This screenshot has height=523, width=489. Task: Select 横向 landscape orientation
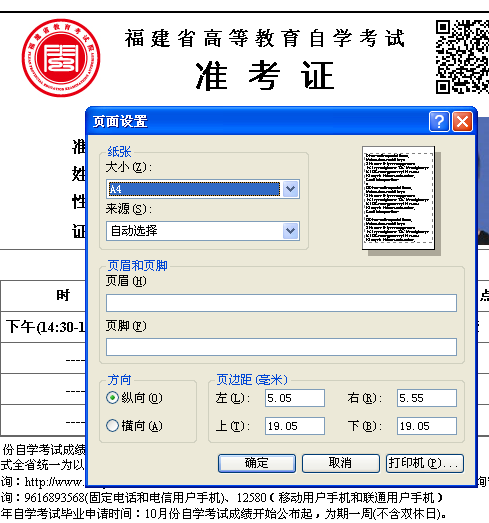tap(112, 426)
